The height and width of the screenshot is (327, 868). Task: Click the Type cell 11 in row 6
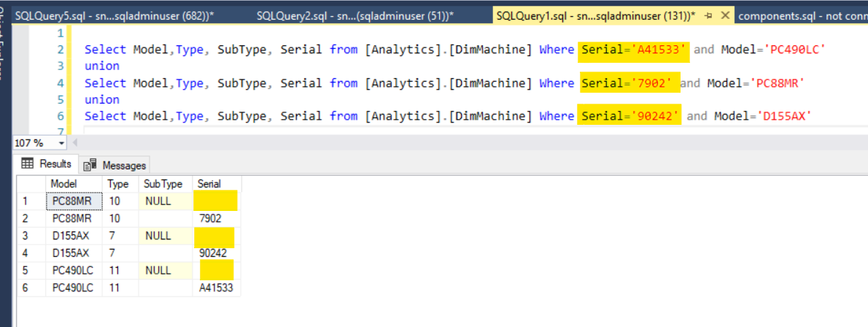120,288
